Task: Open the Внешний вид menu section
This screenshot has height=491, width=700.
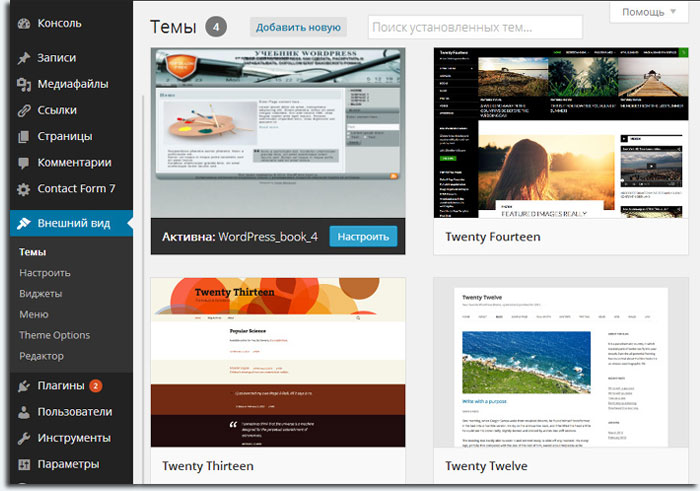Action: pyautogui.click(x=73, y=223)
